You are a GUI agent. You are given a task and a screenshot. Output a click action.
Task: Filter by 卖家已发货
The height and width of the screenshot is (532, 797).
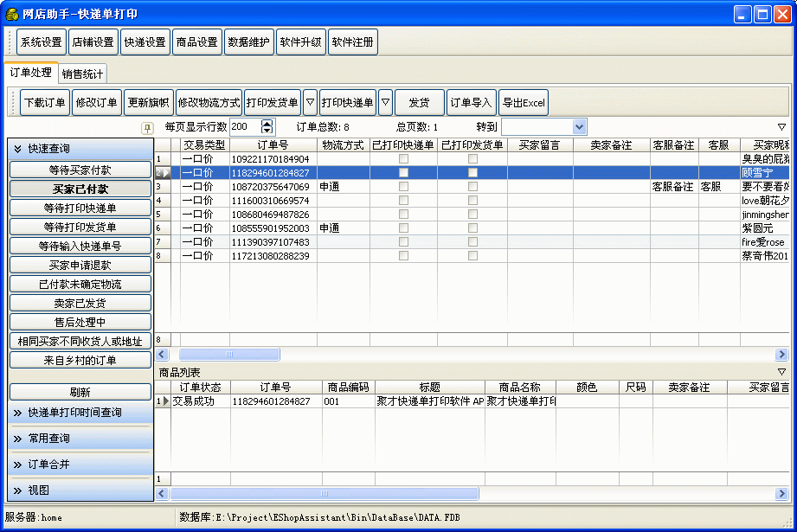80,304
